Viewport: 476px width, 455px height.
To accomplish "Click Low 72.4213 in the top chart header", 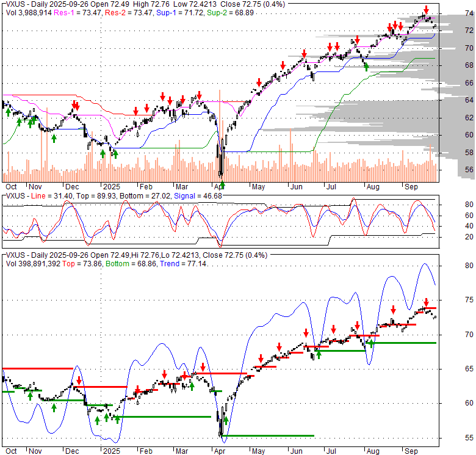I will (195, 4).
